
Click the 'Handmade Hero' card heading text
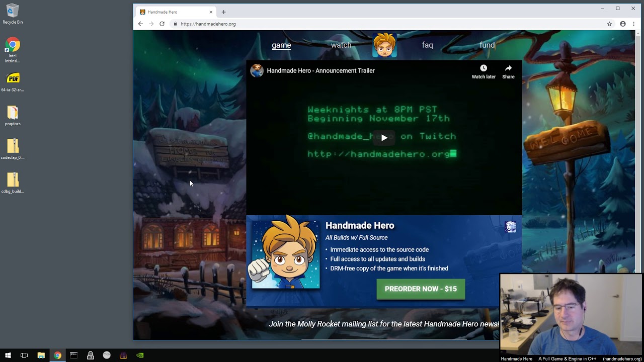[360, 226]
